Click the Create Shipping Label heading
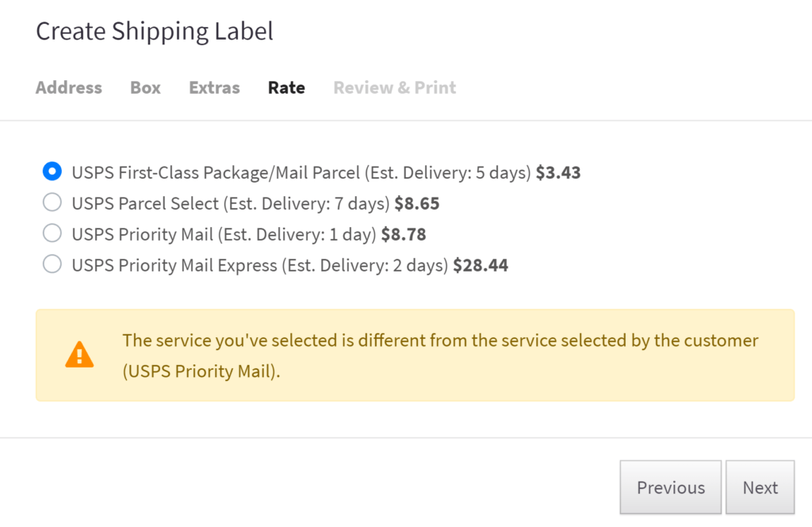812x527 pixels. (155, 31)
